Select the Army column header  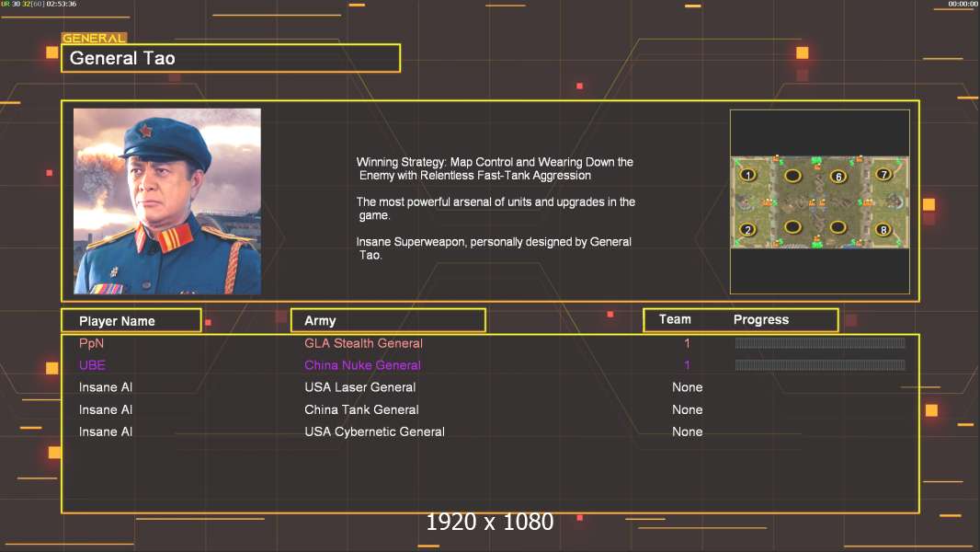[x=388, y=321]
